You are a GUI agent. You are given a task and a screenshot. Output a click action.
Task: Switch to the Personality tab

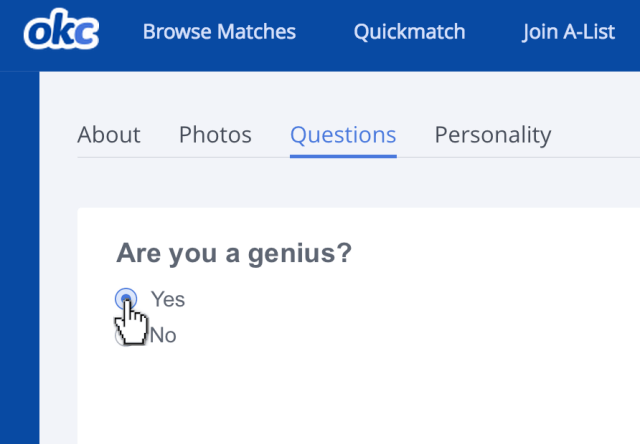(x=492, y=135)
